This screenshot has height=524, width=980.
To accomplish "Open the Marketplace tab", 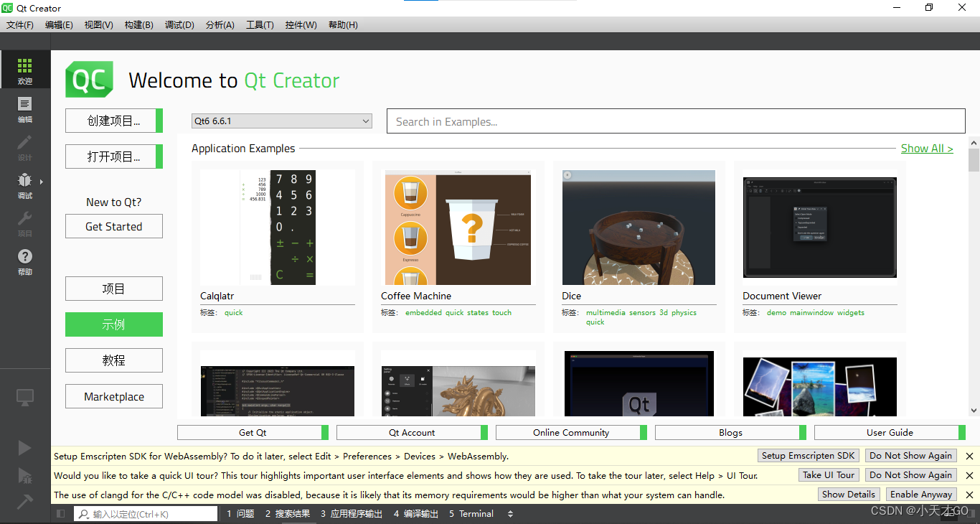I will [x=114, y=396].
